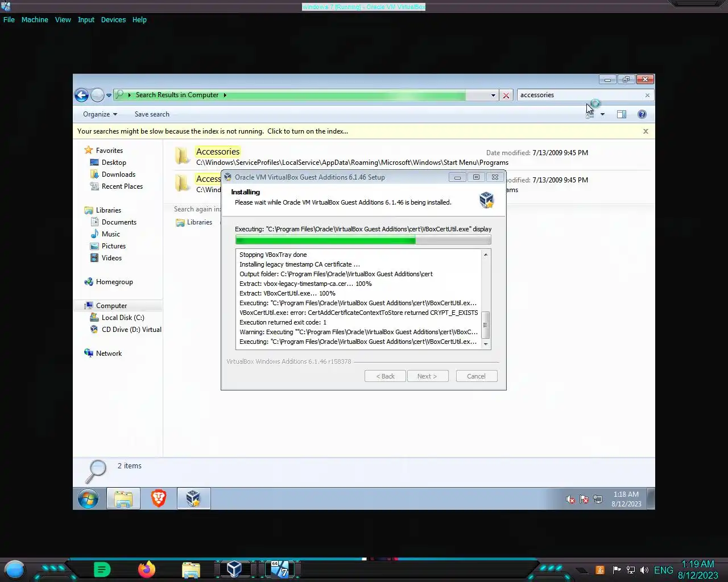The width and height of the screenshot is (728, 582).
Task: Open File Explorer on the host taskbar
Action: (191, 569)
